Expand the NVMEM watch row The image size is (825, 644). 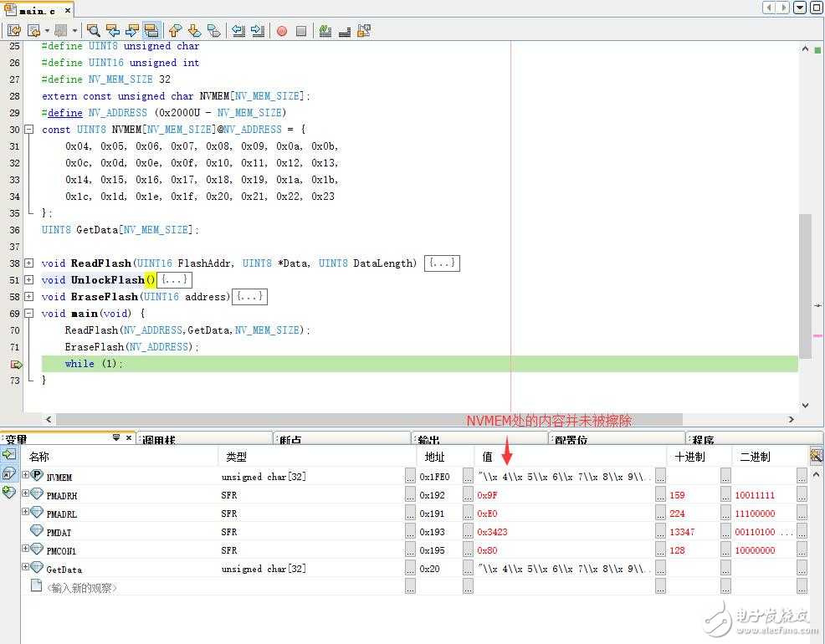[x=25, y=475]
